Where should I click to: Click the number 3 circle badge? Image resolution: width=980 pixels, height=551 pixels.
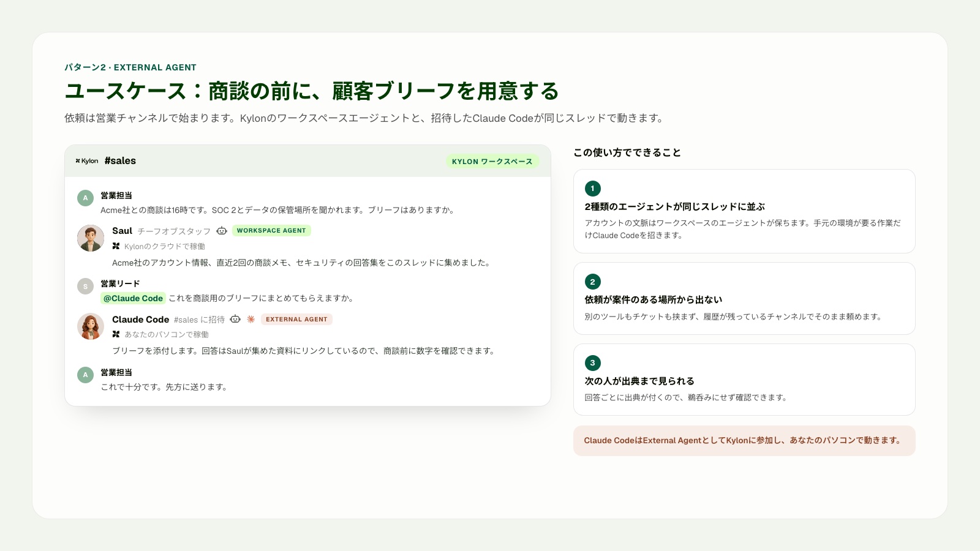592,362
